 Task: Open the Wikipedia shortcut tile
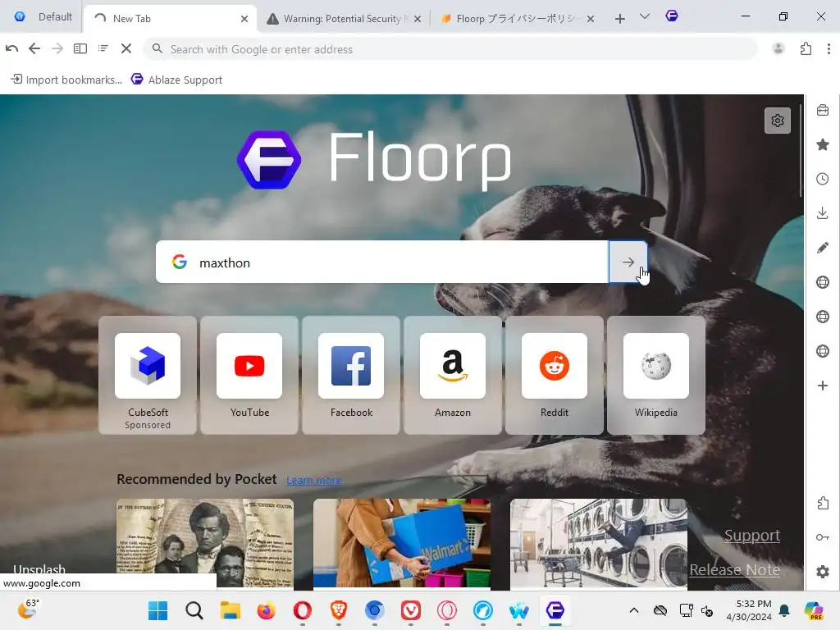point(656,375)
